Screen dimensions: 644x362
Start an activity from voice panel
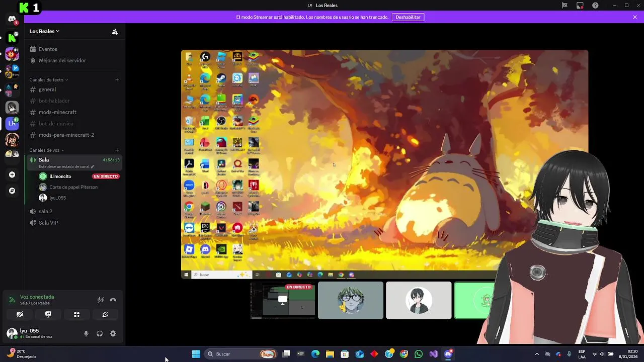76,314
